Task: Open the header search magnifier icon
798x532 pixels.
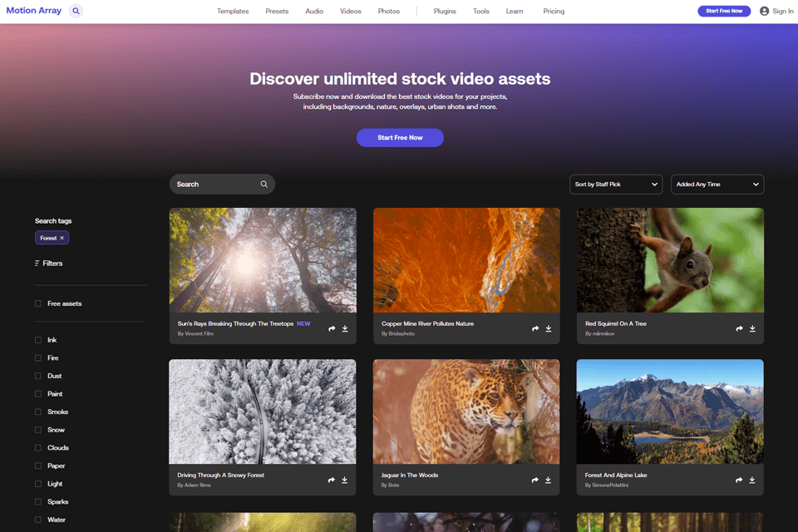Action: pyautogui.click(x=76, y=11)
